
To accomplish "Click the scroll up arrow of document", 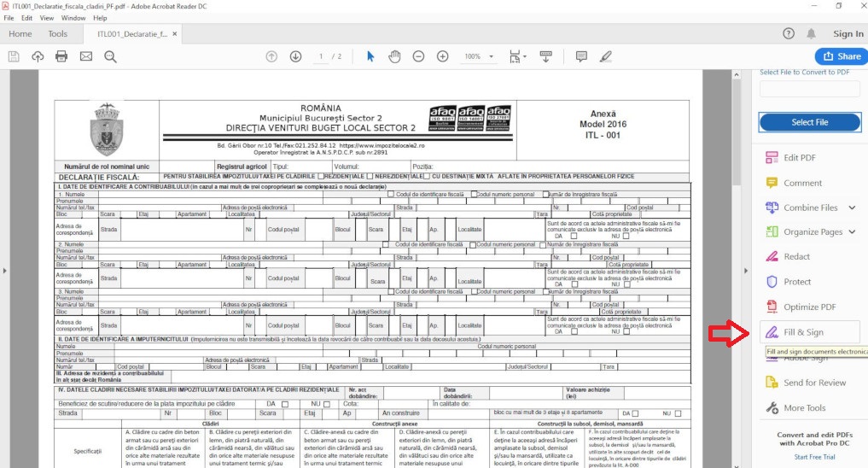I will pos(737,74).
